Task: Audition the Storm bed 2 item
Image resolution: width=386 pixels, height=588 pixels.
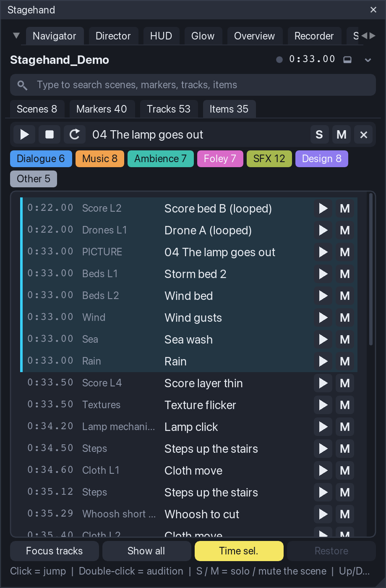Action: click(x=323, y=274)
